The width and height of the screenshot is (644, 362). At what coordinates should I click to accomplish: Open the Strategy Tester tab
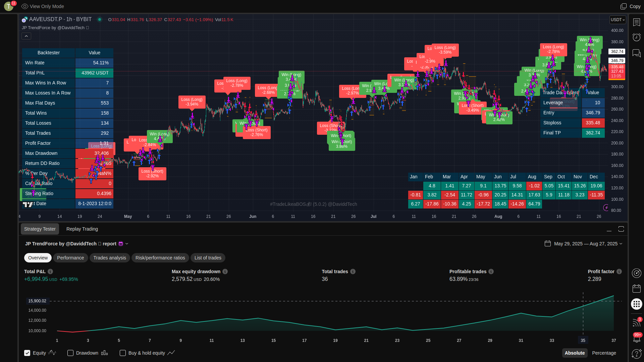click(x=40, y=229)
